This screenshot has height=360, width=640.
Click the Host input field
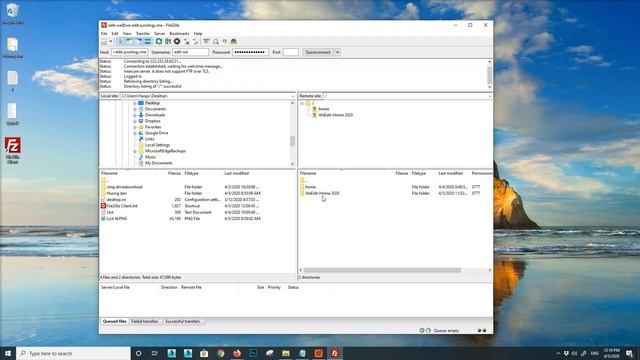pos(129,52)
